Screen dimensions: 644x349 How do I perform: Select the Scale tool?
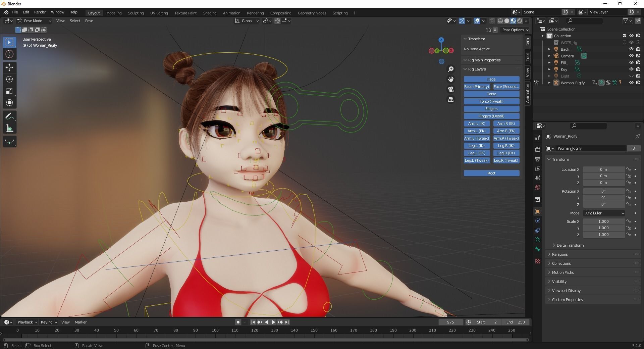click(9, 91)
